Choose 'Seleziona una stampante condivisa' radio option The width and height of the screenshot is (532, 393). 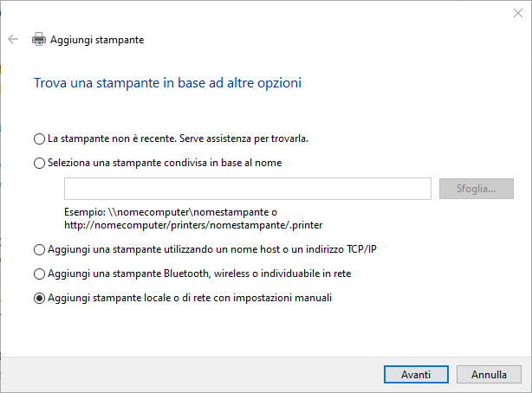38,163
